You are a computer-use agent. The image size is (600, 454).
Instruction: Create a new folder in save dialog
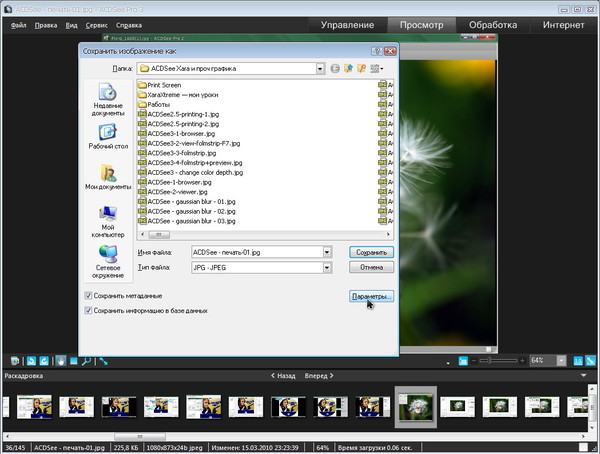tap(361, 69)
